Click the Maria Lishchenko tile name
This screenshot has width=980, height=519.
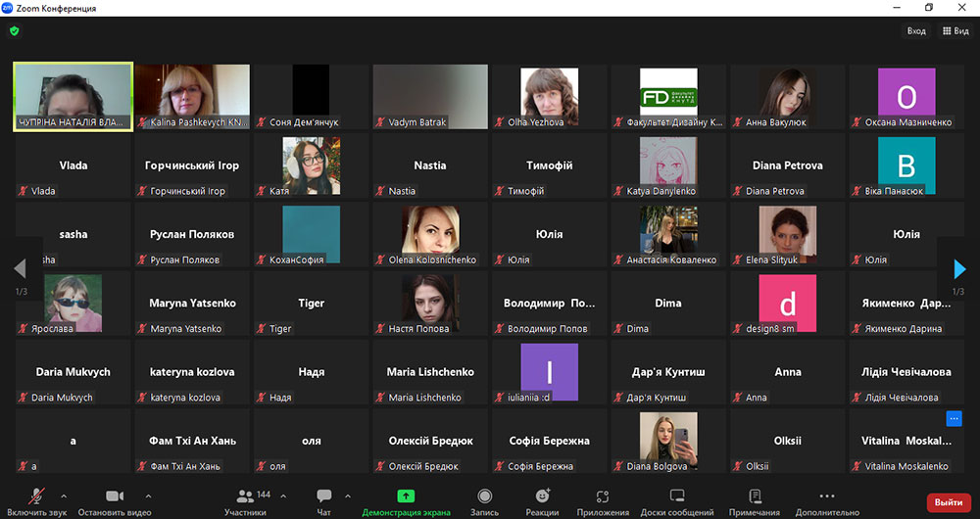(430, 371)
